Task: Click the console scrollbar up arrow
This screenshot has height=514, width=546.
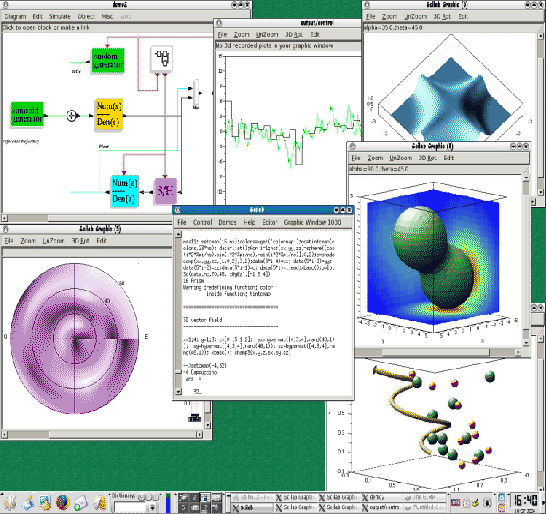Action: tap(178, 234)
